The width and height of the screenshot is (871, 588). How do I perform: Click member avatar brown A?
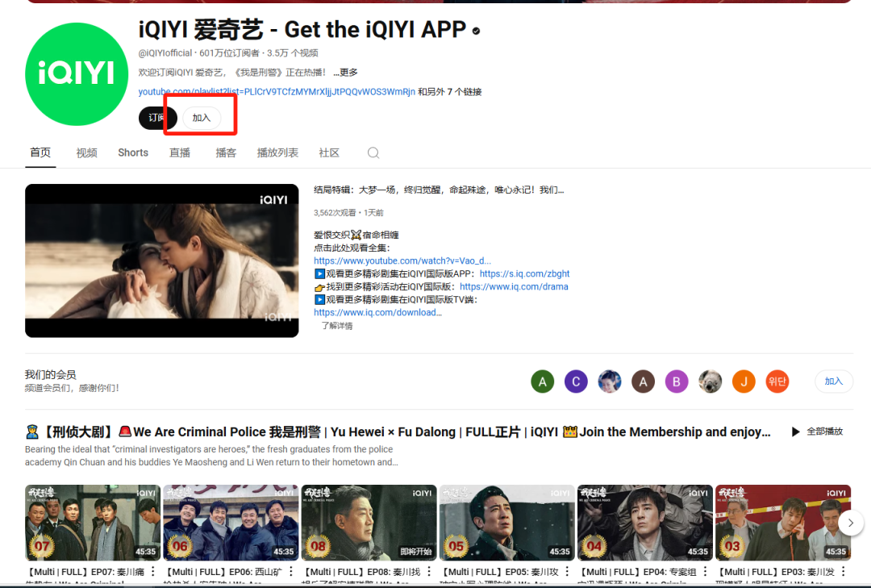coord(644,382)
